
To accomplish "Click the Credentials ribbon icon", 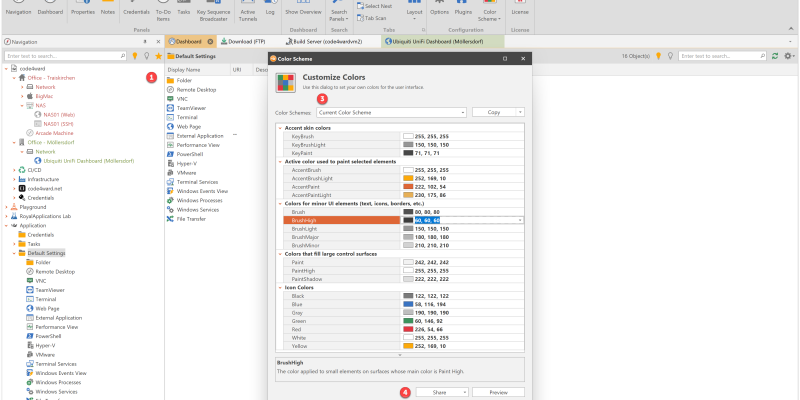I will click(137, 10).
